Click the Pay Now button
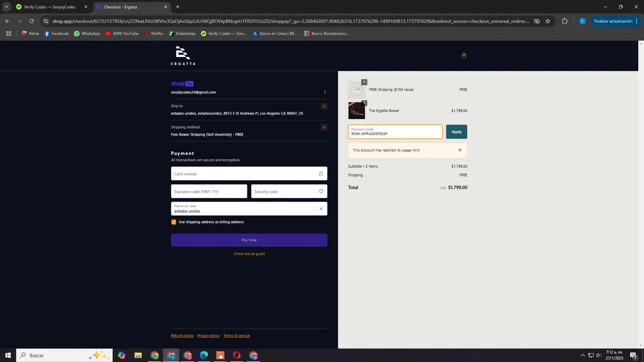644x362 pixels. [249, 240]
